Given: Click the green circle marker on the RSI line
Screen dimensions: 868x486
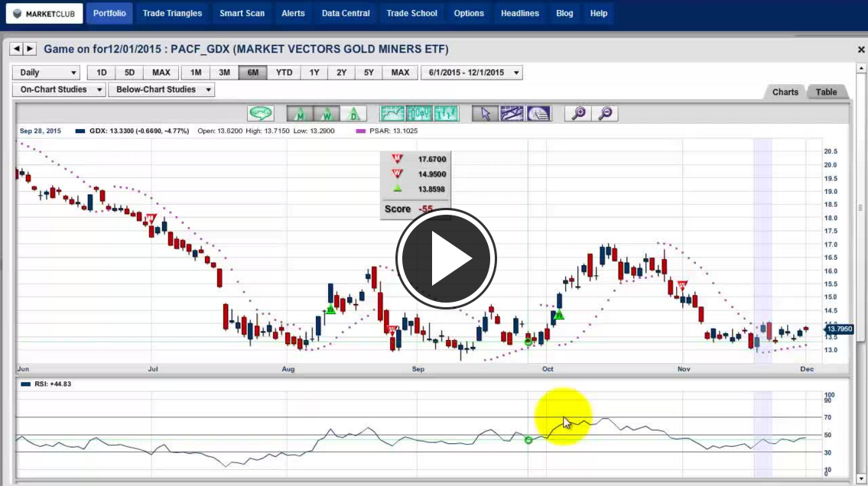Looking at the screenshot, I should pos(528,440).
